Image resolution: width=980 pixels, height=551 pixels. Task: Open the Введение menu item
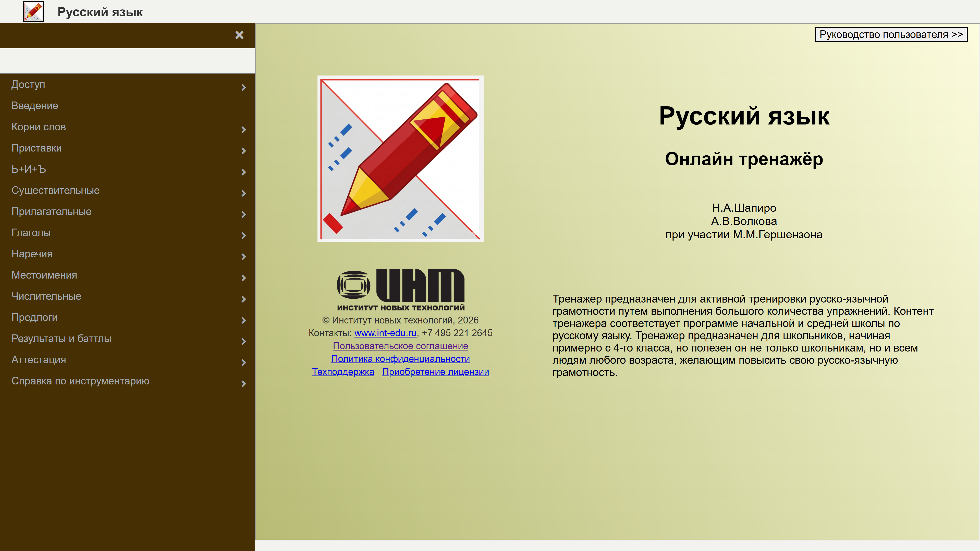point(35,106)
